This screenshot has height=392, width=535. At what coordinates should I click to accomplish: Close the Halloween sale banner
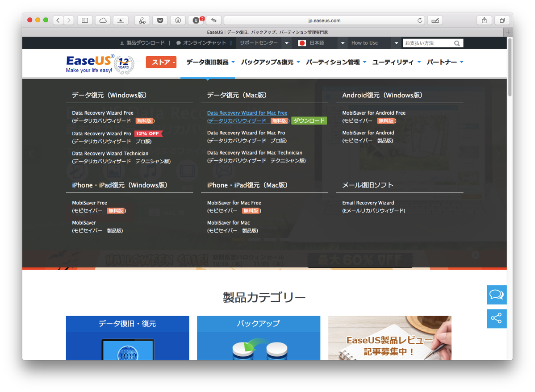click(475, 255)
